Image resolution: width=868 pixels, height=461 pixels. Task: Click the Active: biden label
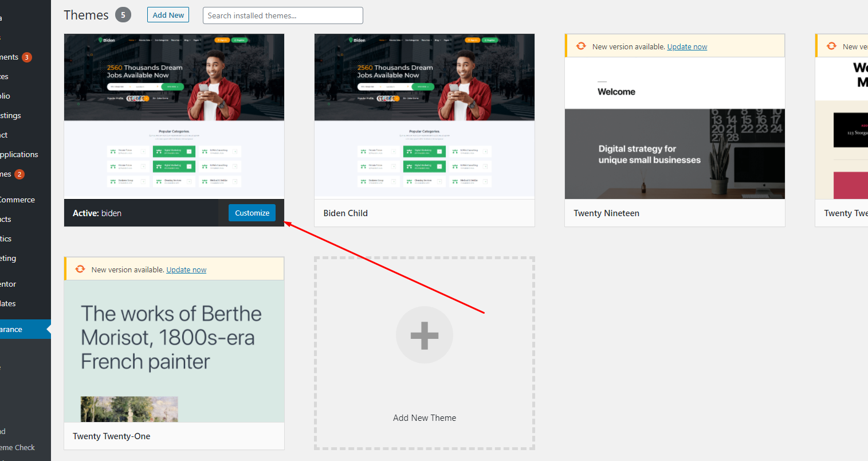(x=97, y=213)
